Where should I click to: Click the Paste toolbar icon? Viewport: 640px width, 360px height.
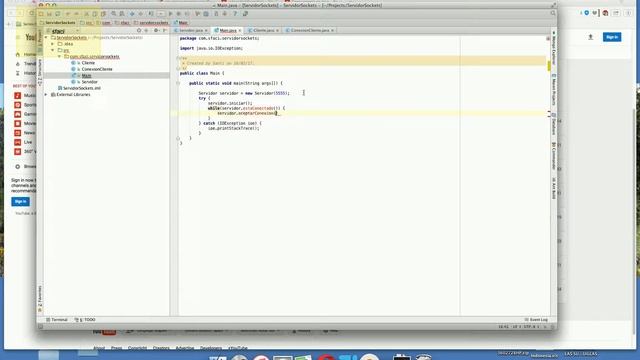[104, 14]
